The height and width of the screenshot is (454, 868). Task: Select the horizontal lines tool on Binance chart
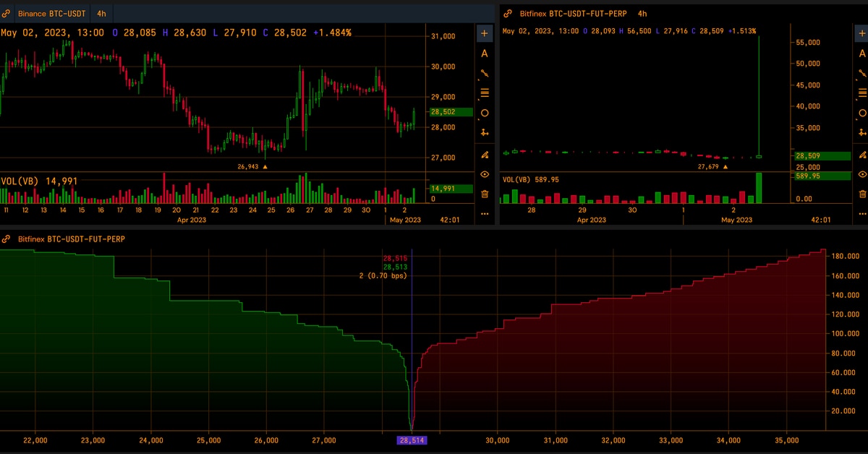pos(485,93)
